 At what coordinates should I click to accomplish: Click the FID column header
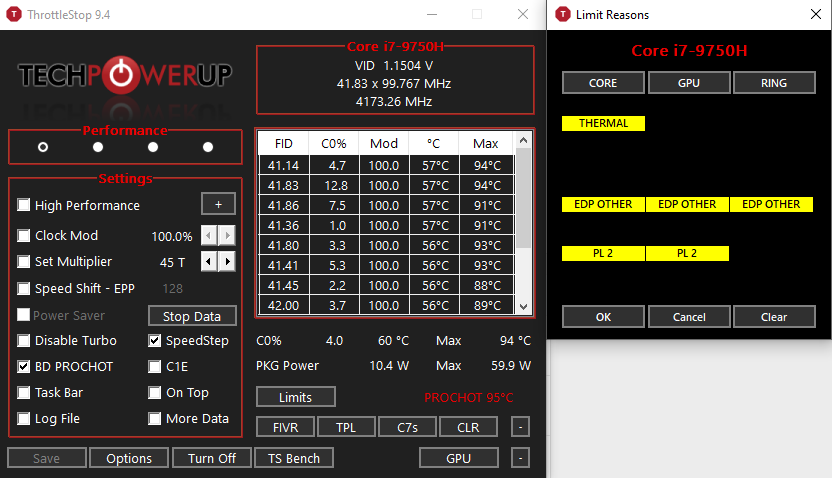[283, 143]
